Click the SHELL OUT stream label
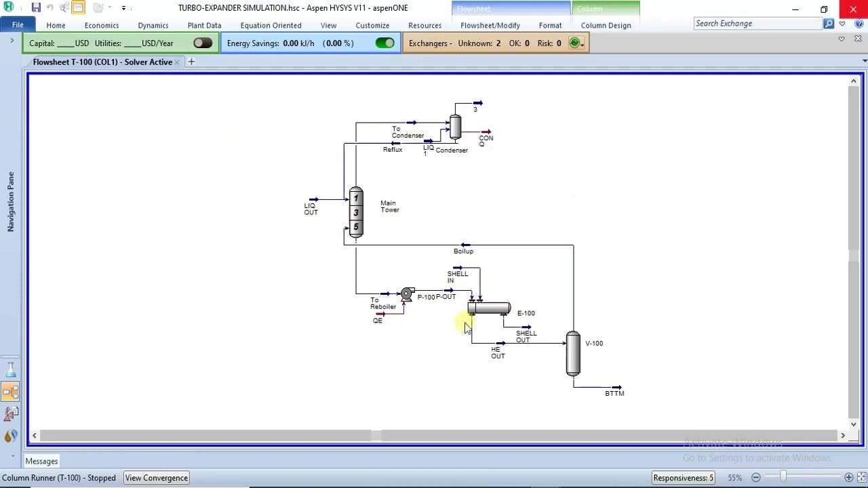 526,336
